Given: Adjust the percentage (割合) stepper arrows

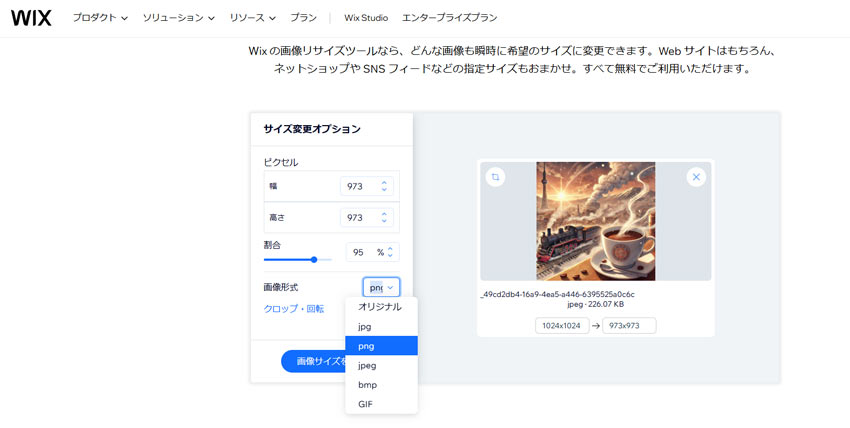Looking at the screenshot, I should coord(390,252).
